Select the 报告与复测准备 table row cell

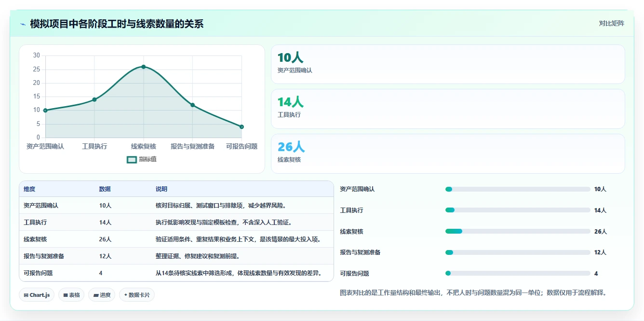[x=44, y=256]
